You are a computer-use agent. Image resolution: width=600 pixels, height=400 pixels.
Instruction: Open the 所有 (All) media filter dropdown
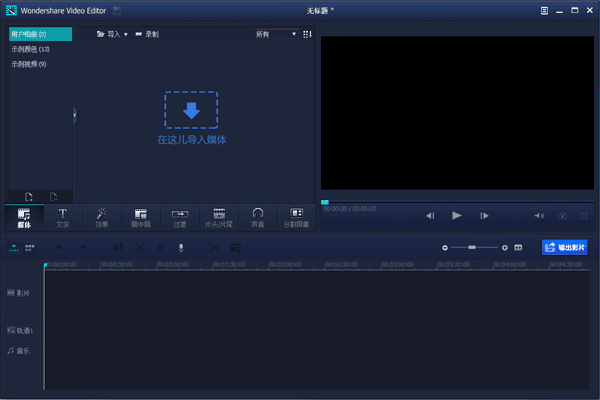coord(276,34)
